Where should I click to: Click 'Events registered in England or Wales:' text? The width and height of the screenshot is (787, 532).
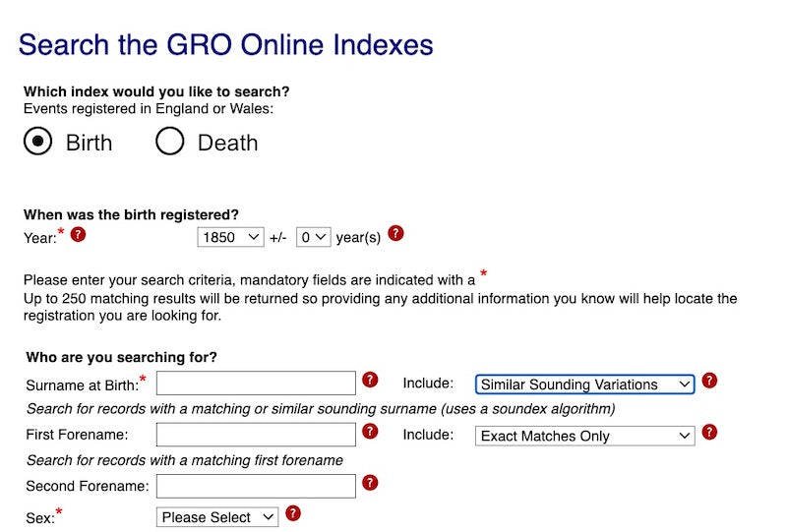149,109
